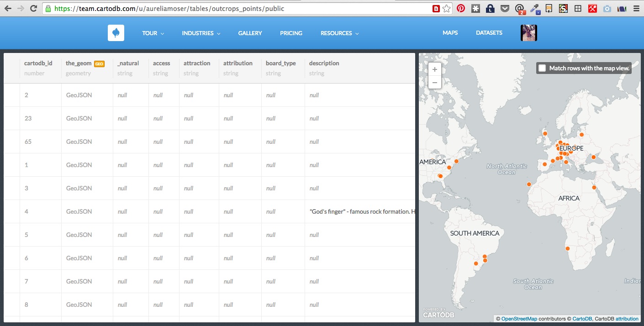Open the user avatar profile menu
Image resolution: width=644 pixels, height=326 pixels.
click(529, 33)
